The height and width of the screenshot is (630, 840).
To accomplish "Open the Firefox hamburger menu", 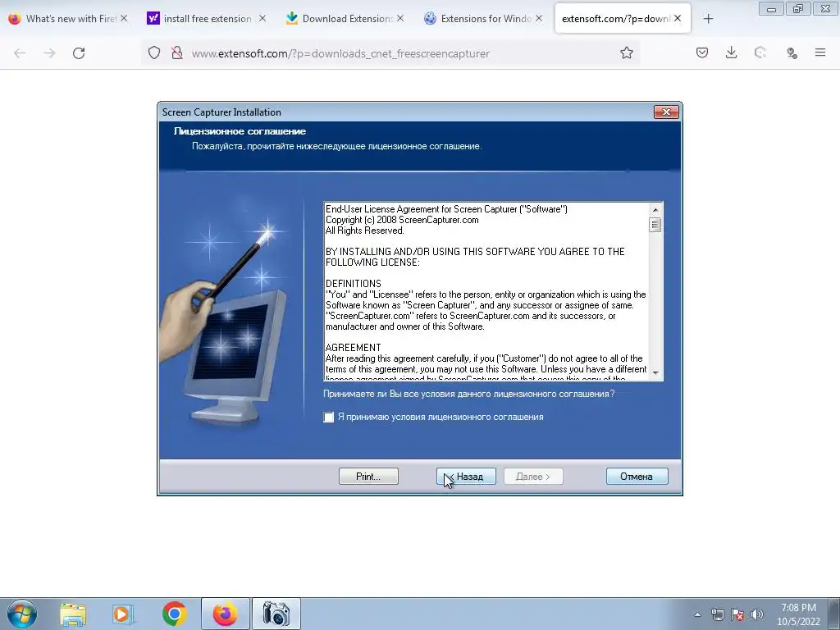I will [820, 52].
